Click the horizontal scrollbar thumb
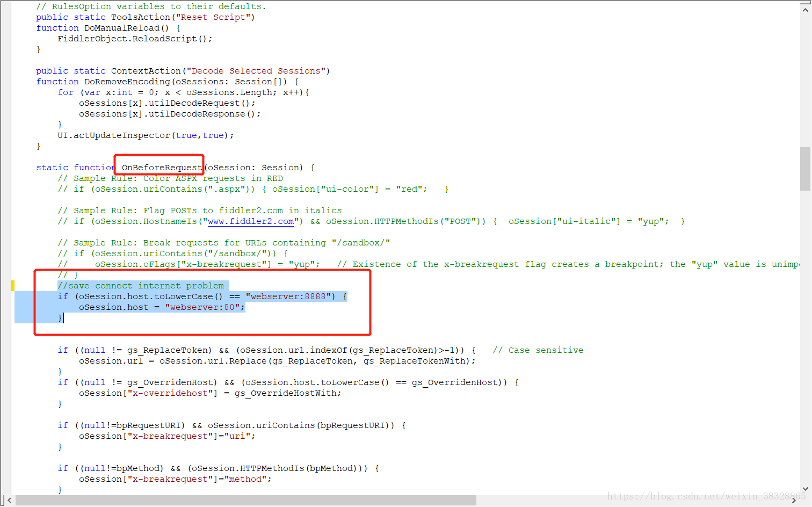Viewport: 812px width, 507px height. [246, 500]
